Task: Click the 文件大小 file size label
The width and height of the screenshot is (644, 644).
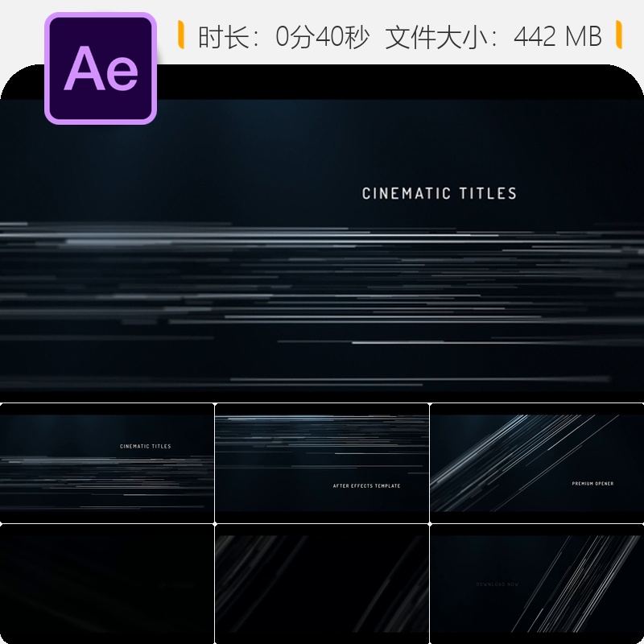Action: pos(436,36)
